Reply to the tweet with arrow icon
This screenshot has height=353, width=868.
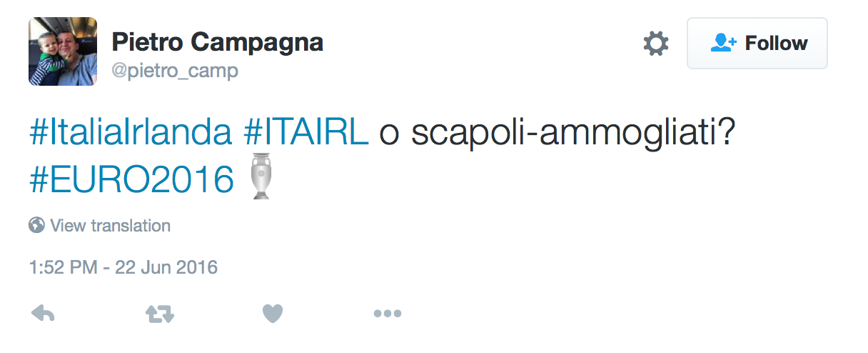[x=44, y=313]
